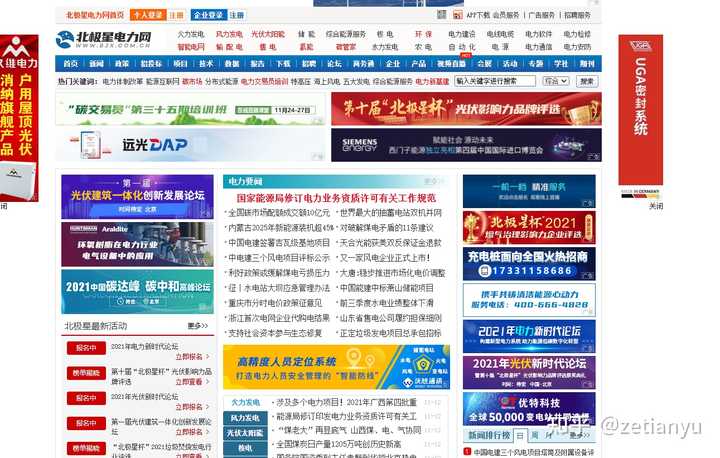Open the Araldite 环氧树脂 banner
Image resolution: width=720 pixels, height=458 pixels.
pos(137,244)
